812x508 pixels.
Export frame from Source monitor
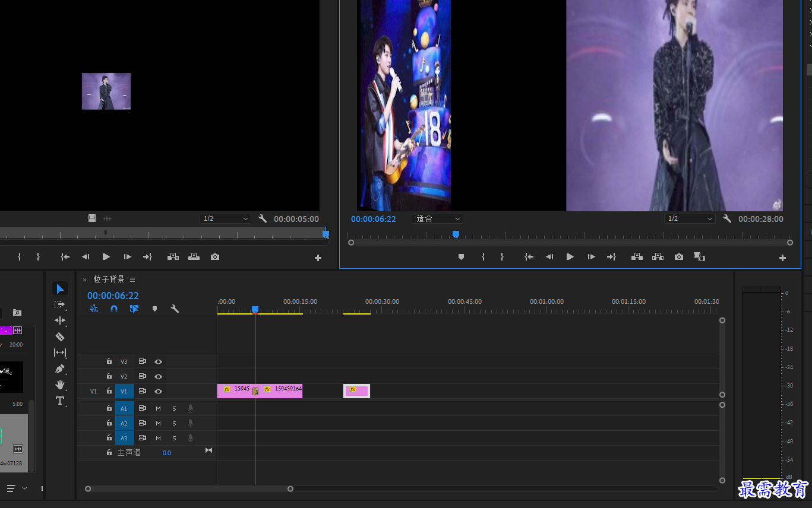click(x=215, y=257)
